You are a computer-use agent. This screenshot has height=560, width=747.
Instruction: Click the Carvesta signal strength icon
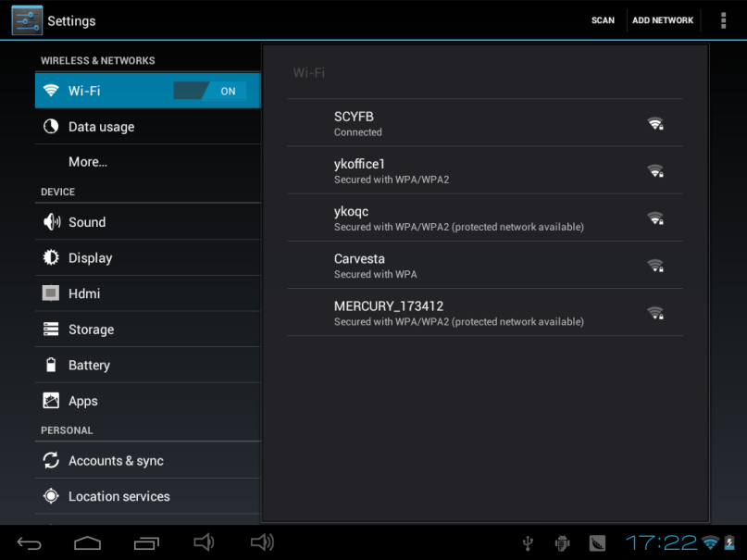(x=655, y=266)
